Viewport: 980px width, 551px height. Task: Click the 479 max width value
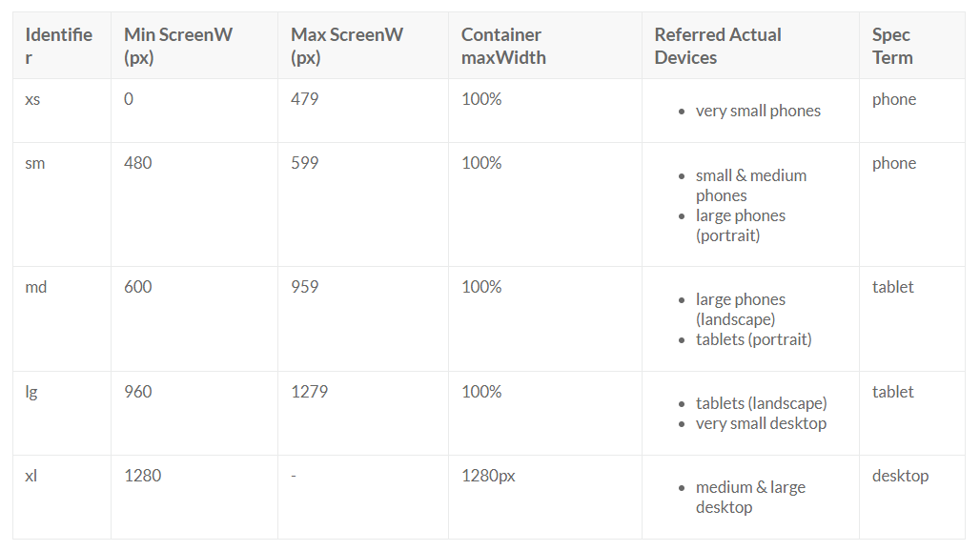[x=305, y=99]
